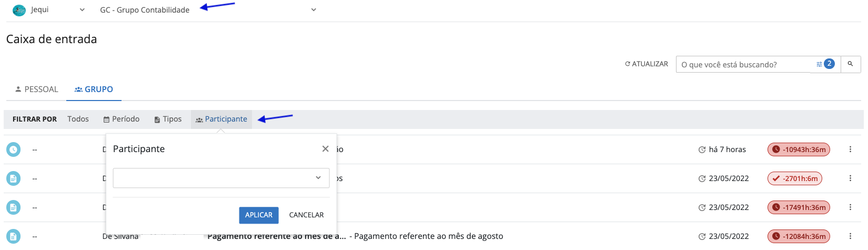Click the search input field
The width and height of the screenshot is (868, 250).
click(x=743, y=64)
